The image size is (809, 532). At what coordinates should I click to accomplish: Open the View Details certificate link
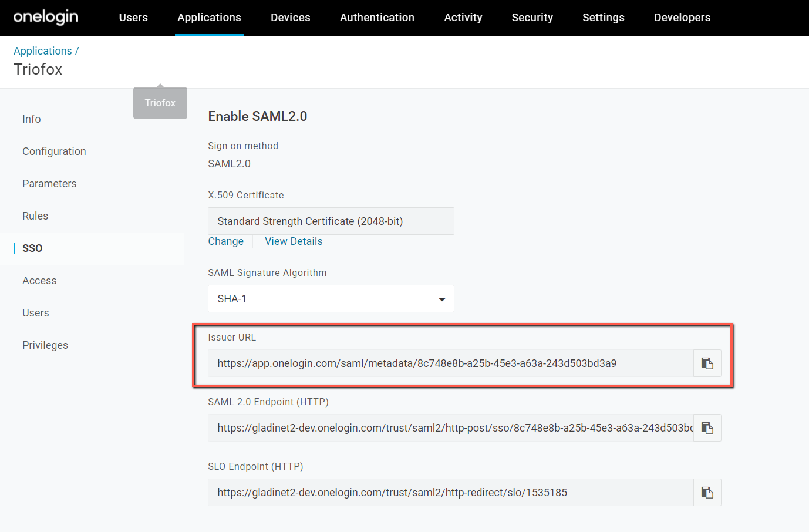click(x=294, y=241)
